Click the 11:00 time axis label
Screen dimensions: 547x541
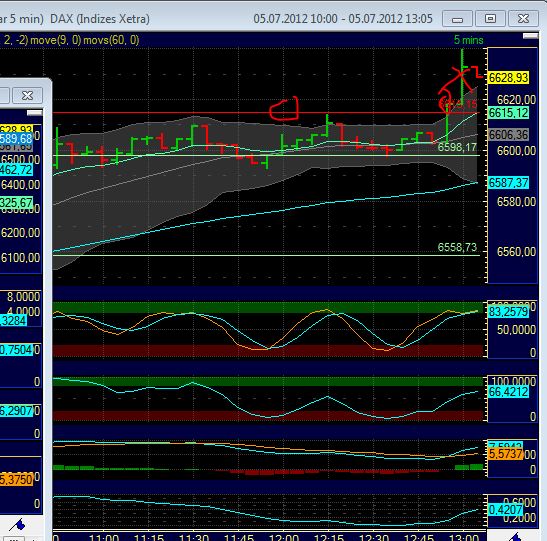104,537
